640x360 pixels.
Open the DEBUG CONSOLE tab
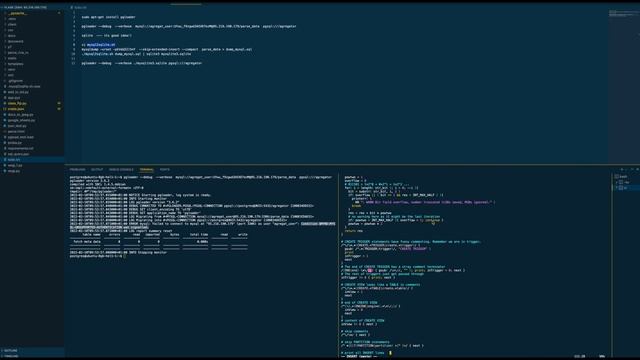(x=121, y=169)
